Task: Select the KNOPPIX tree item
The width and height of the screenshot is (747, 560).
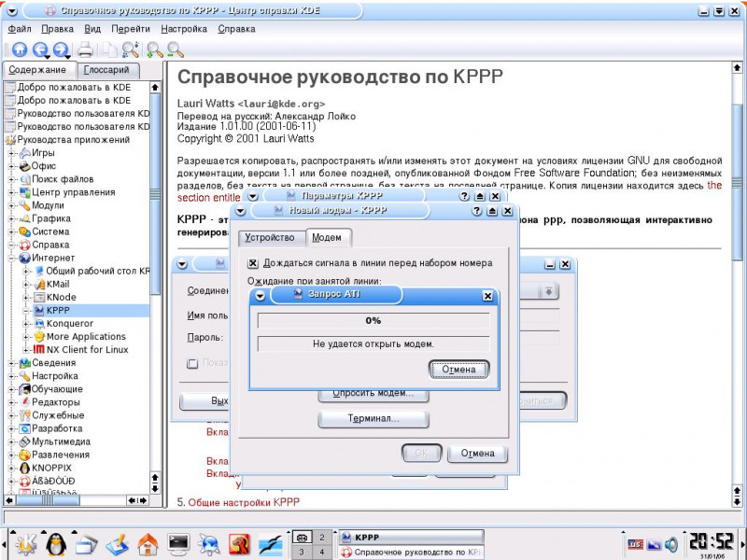Action: click(52, 469)
